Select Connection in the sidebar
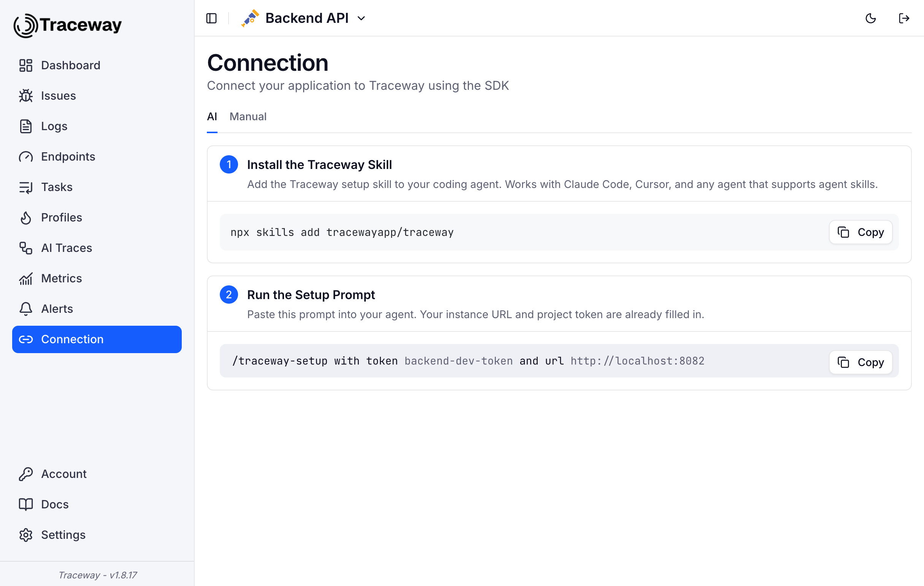Screen dimensions: 924x586 (x=97, y=339)
